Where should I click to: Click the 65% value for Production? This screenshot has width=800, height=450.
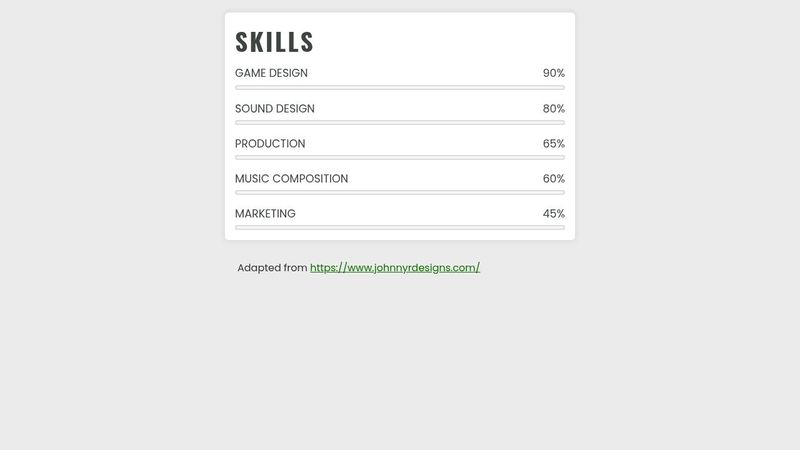pyautogui.click(x=553, y=143)
